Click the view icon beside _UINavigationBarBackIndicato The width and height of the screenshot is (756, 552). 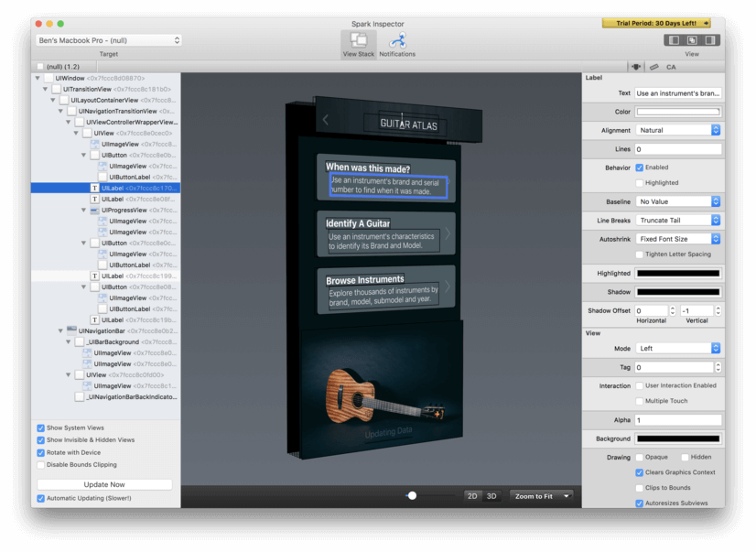[x=80, y=397]
